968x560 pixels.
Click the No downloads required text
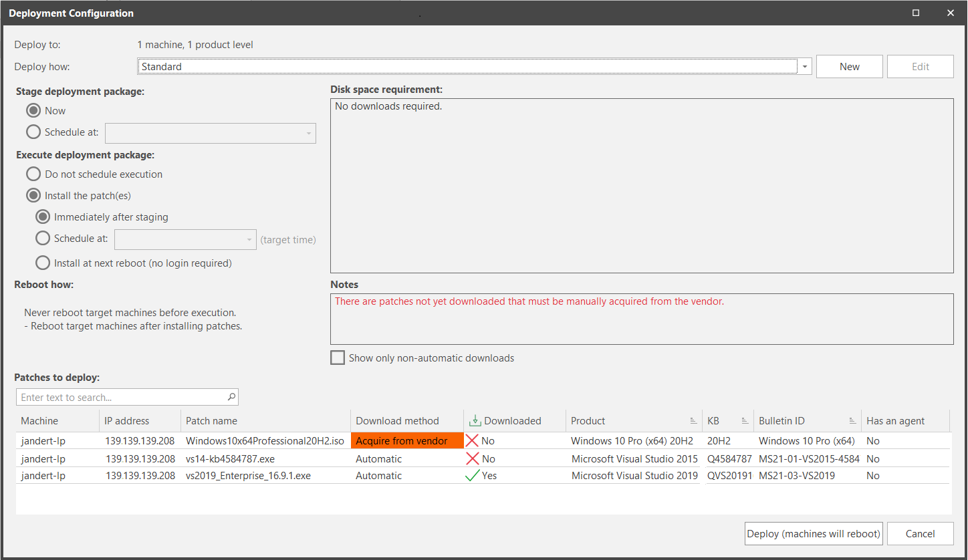point(388,106)
